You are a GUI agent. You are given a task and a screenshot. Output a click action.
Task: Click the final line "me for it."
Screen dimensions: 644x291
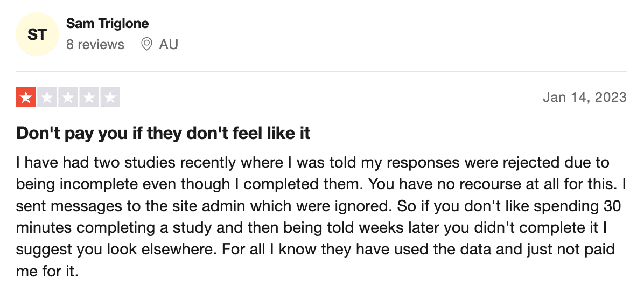pyautogui.click(x=47, y=271)
